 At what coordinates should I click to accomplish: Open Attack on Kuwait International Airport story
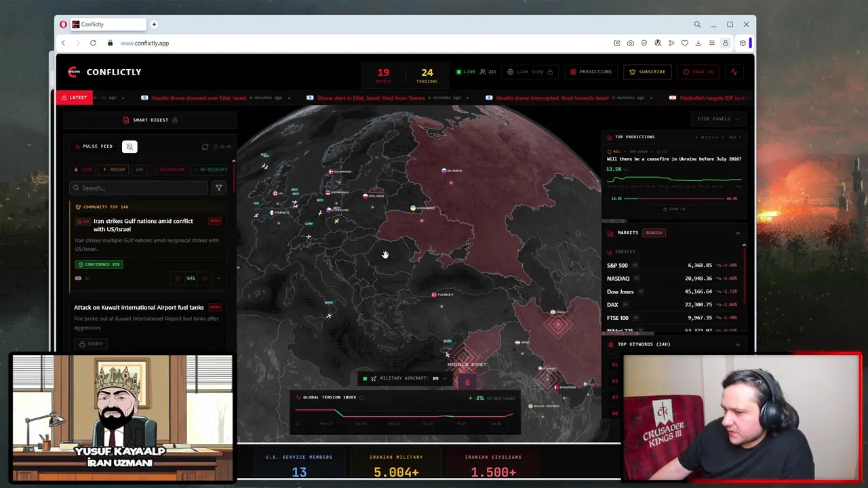click(139, 307)
